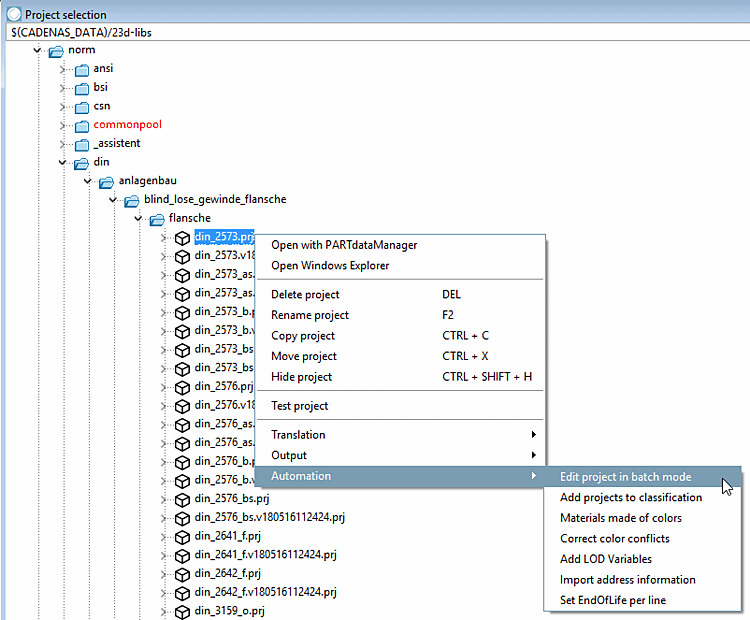
Task: Click the commonpool folder icon
Action: [82, 126]
